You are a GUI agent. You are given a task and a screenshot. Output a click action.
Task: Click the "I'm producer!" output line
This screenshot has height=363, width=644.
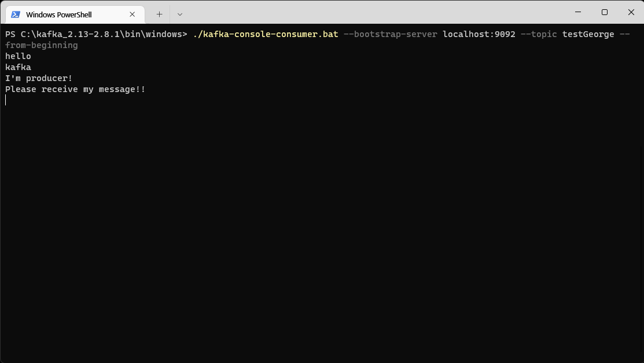[39, 78]
